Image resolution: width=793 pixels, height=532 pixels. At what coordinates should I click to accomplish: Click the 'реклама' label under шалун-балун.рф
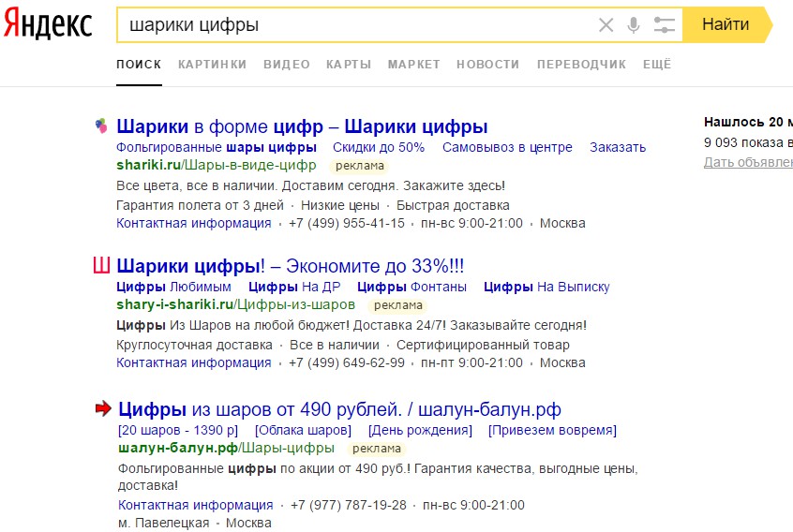377,449
